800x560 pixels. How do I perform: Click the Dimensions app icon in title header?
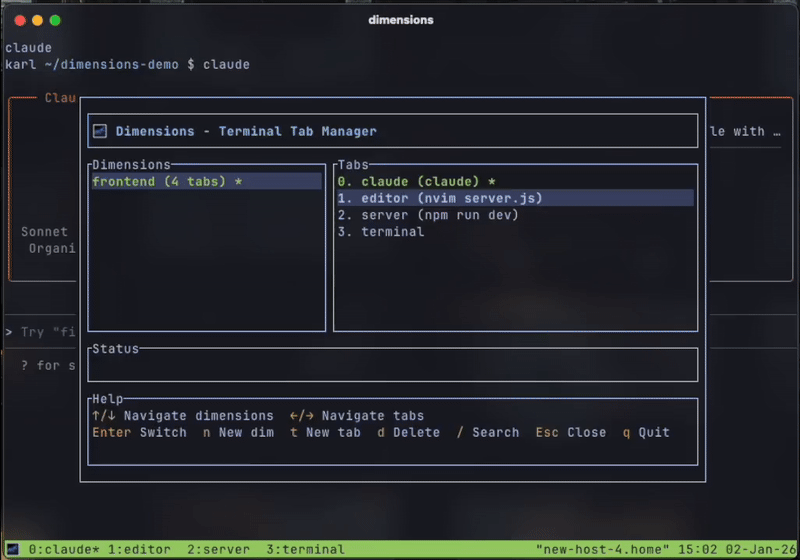(x=100, y=131)
